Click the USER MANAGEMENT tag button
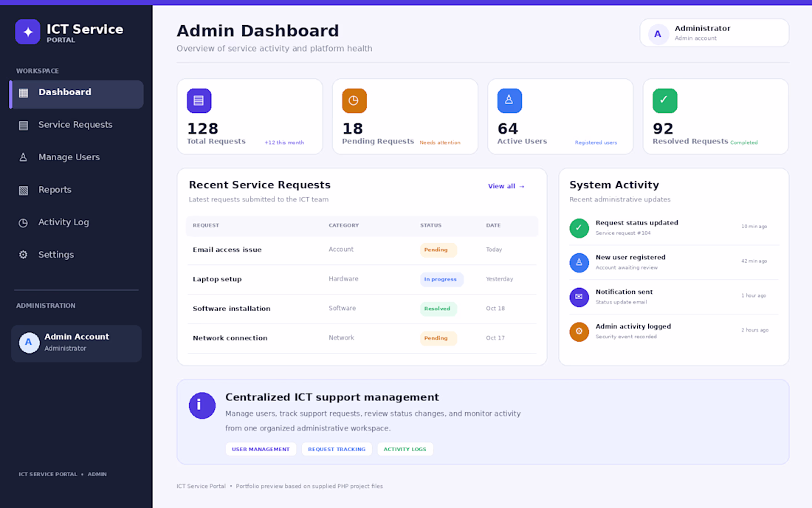The width and height of the screenshot is (812, 508). [x=261, y=449]
